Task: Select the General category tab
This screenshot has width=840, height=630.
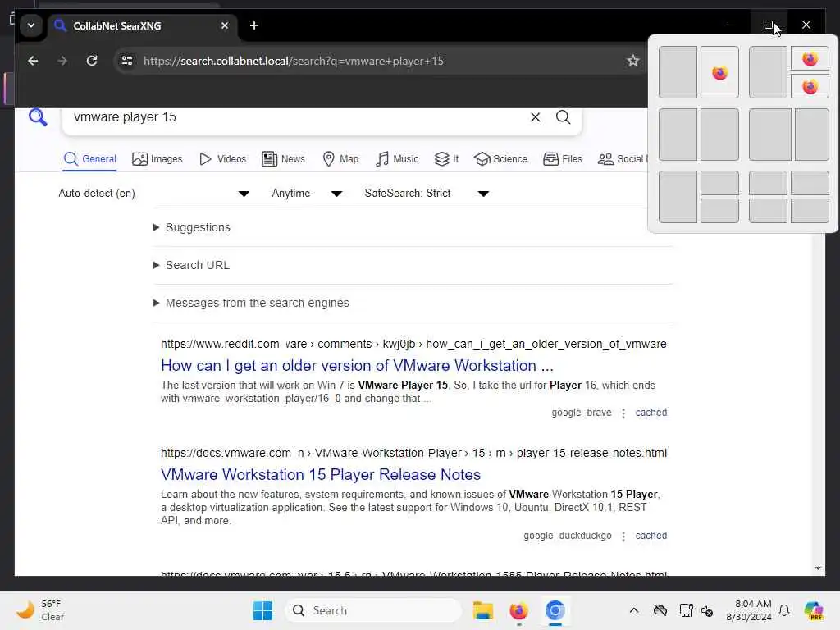Action: (89, 159)
